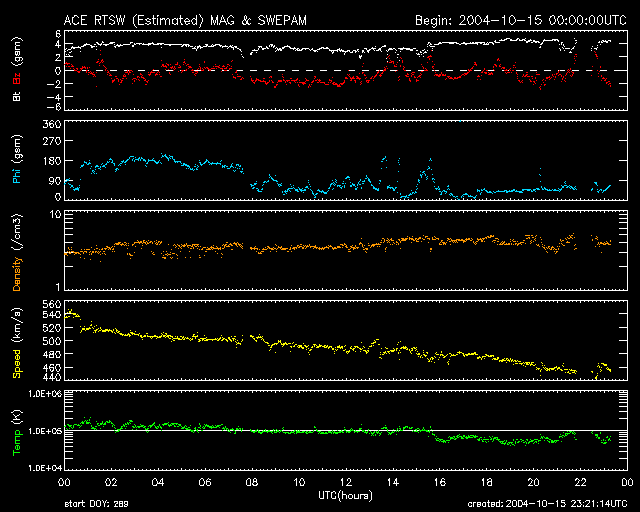
Task: Select the 180 tick on Phi axis
Action: click(52, 161)
